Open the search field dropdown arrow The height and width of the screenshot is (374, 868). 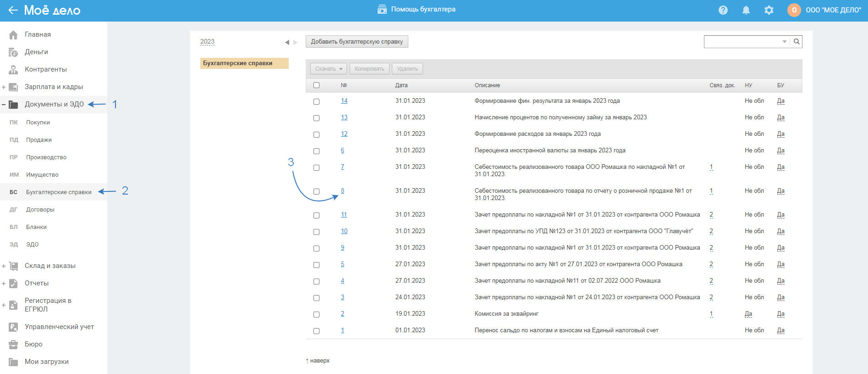pyautogui.click(x=784, y=42)
